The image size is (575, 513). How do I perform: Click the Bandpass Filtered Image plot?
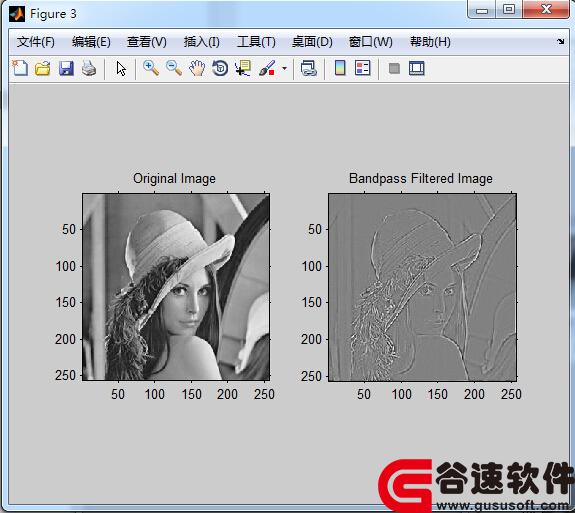coord(422,287)
